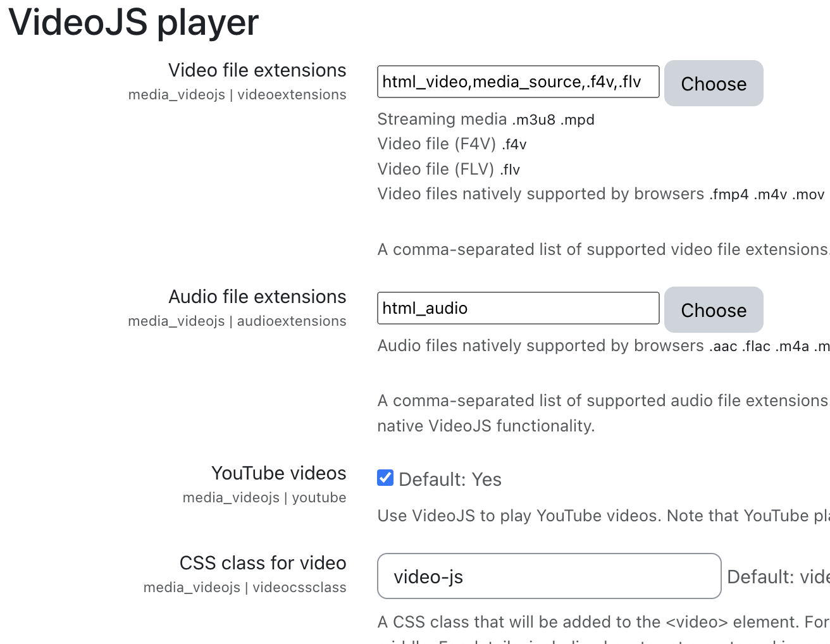Click the 'Streaming media .m3u8 .mpd' entry

pyautogui.click(x=486, y=119)
